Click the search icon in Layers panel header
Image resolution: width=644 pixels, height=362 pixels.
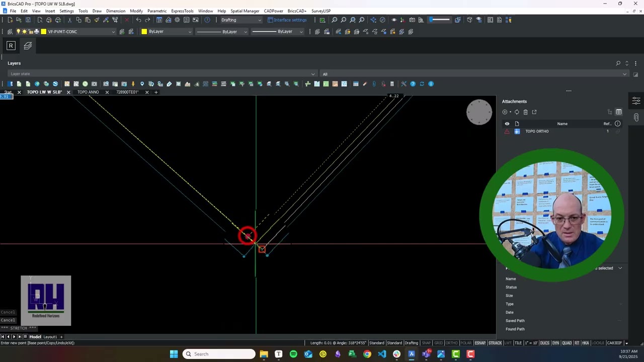coord(618,63)
